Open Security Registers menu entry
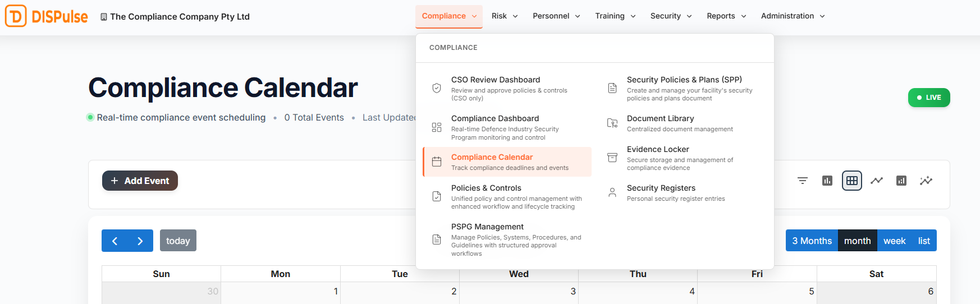 661,188
